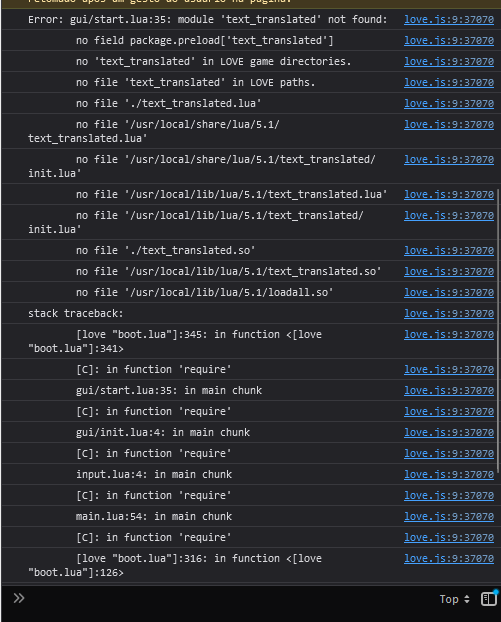Open love.js link beside 'text_translated' not found error
Viewport: 501px width, 622px height.
click(449, 19)
